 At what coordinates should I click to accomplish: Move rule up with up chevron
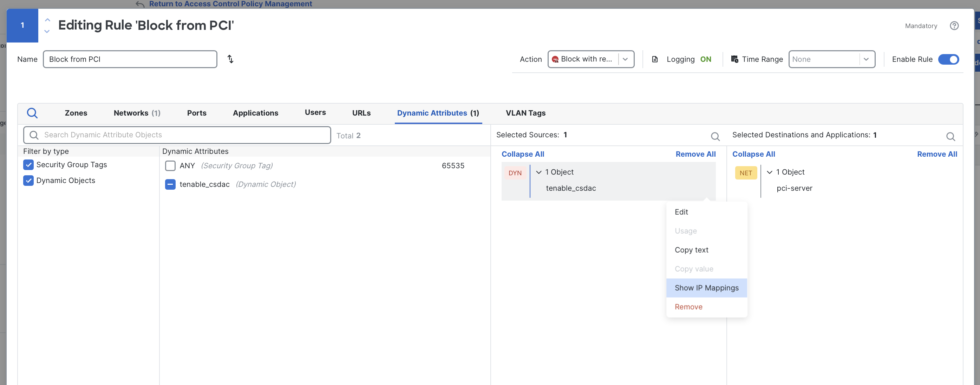pos(47,19)
